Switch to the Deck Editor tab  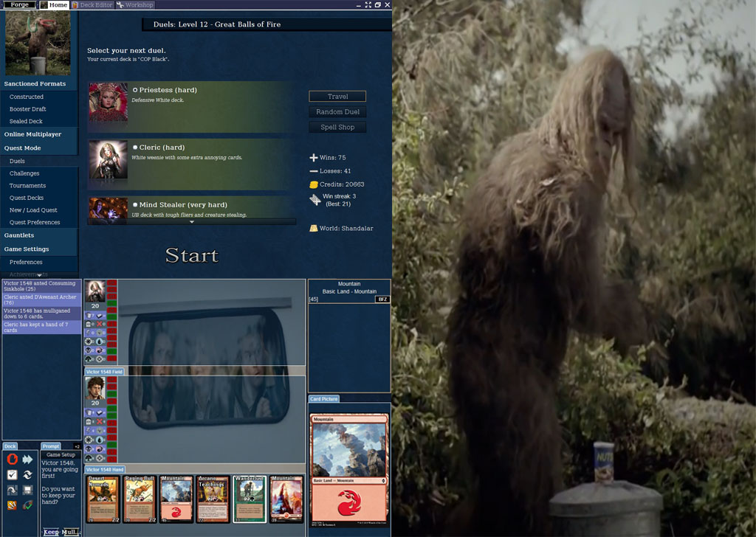92,5
